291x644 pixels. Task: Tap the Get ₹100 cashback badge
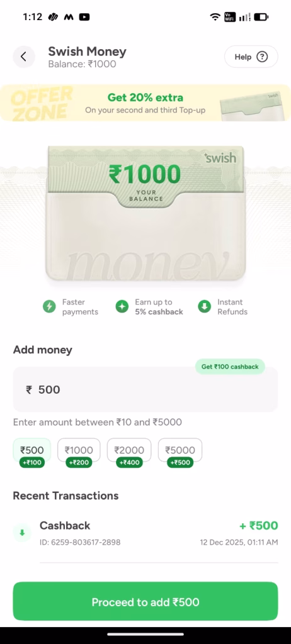tap(230, 367)
